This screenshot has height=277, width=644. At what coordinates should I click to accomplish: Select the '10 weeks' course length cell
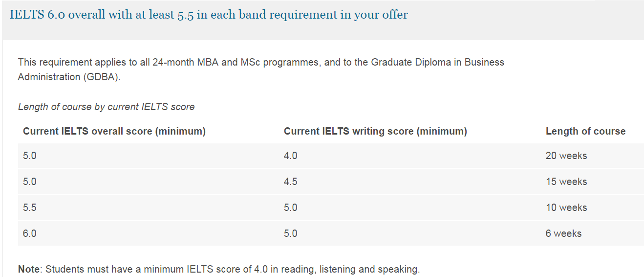point(566,208)
